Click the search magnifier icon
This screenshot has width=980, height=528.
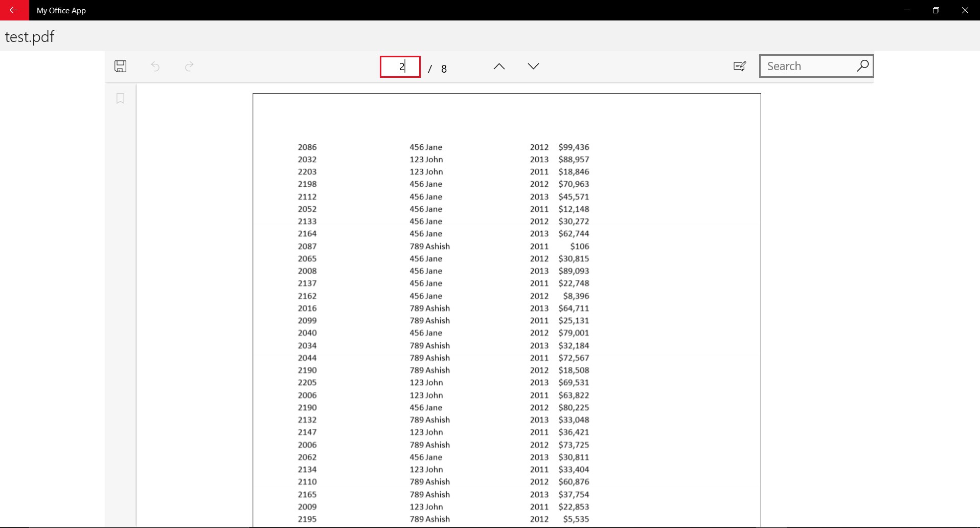click(862, 65)
